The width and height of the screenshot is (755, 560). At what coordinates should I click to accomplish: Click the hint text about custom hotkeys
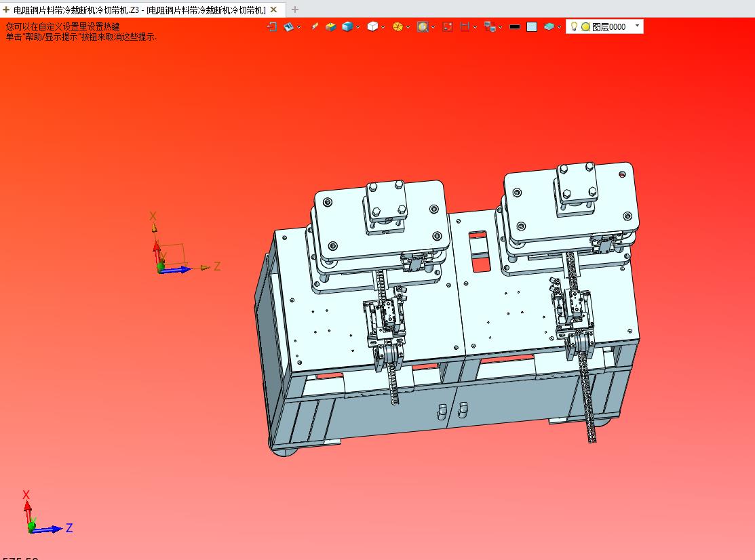pyautogui.click(x=62, y=26)
